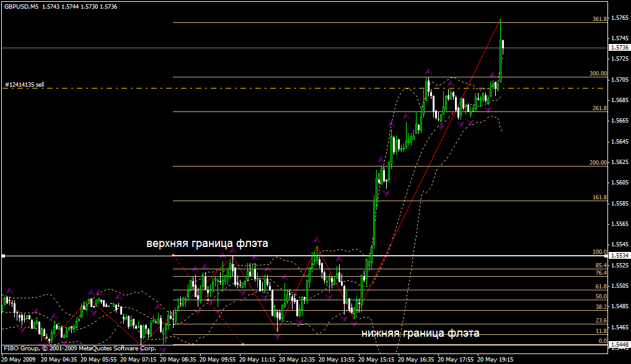Click the 361.8 Fibonacci level label
631x364 pixels.
[x=599, y=19]
